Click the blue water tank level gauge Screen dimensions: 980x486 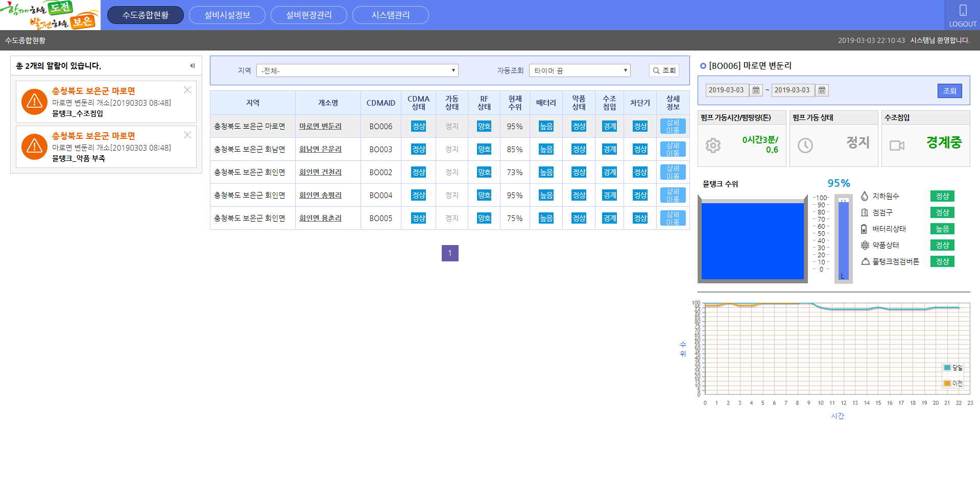(752, 240)
